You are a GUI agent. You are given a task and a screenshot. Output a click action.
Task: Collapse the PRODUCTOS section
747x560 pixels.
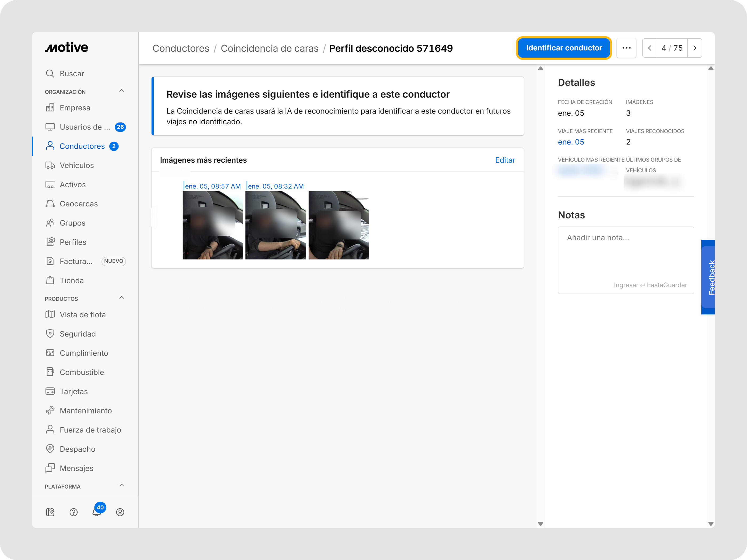pyautogui.click(x=121, y=297)
